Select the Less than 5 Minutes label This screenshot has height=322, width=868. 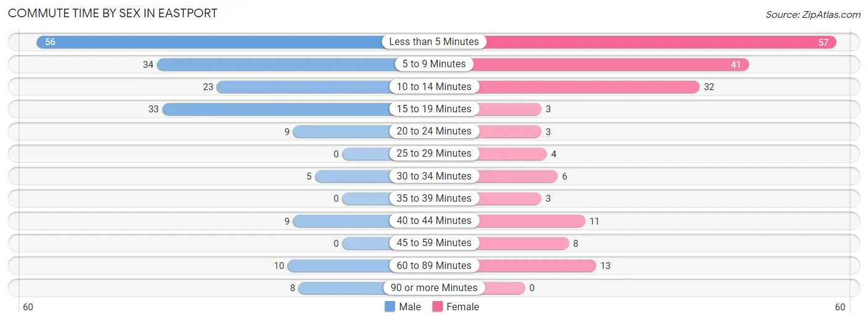point(434,42)
